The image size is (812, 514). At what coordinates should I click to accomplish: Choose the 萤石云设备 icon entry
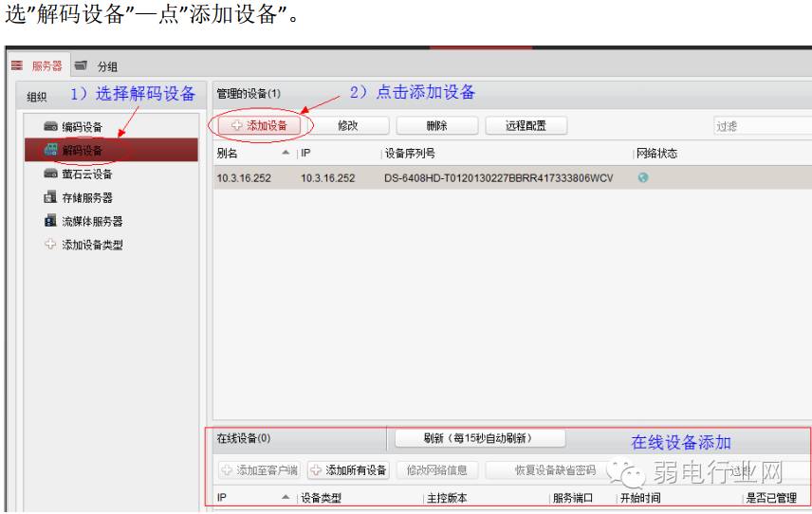tap(50, 174)
